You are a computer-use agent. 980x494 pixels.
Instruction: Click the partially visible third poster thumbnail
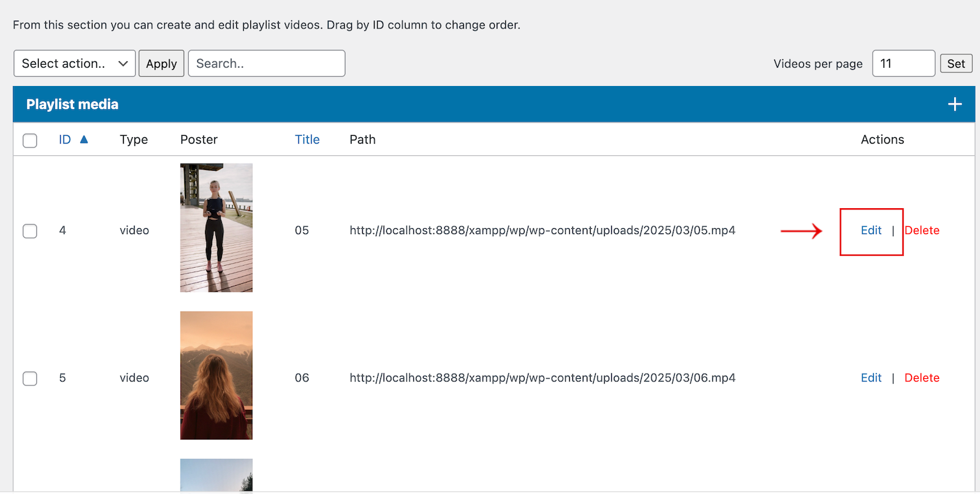pos(216,475)
